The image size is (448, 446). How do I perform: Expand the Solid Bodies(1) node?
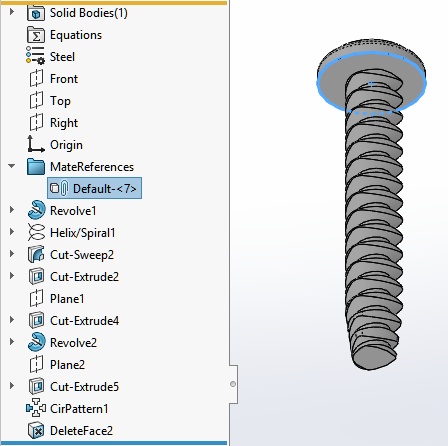pos(12,12)
